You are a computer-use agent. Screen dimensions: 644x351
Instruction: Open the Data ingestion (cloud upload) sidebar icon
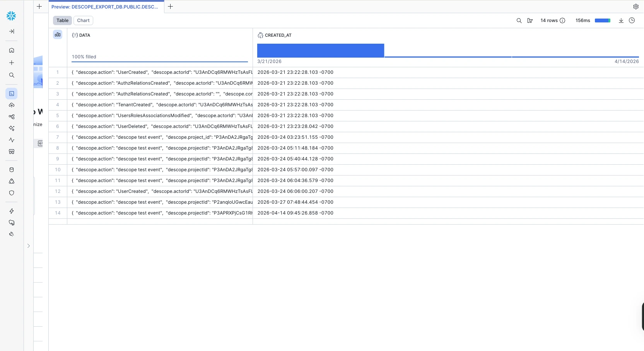(x=12, y=105)
